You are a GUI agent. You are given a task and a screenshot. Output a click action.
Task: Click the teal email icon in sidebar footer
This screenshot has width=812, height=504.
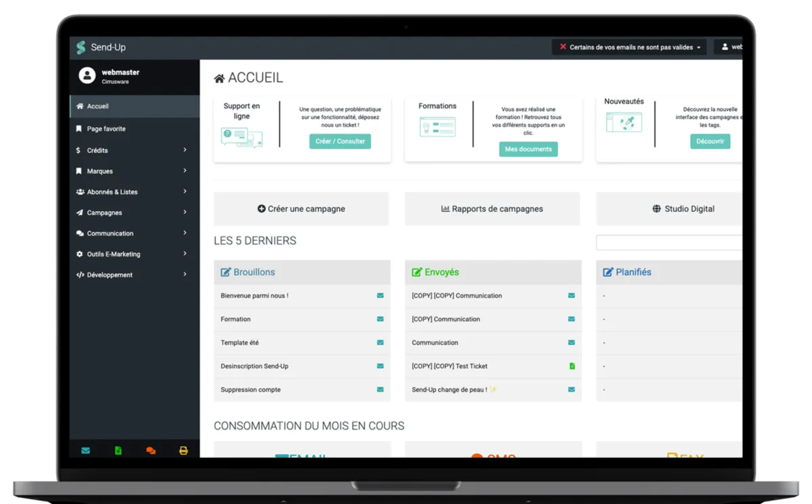click(x=86, y=451)
